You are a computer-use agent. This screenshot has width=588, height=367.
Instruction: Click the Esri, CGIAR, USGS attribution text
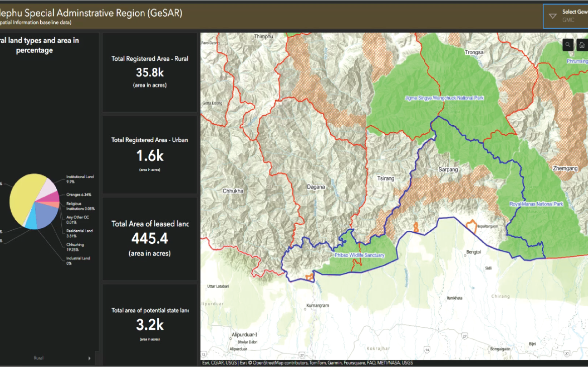pos(219,363)
